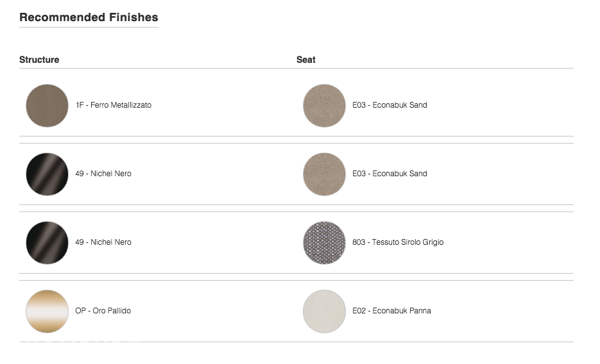Select the Econabuk Panna cream swatch

point(324,311)
